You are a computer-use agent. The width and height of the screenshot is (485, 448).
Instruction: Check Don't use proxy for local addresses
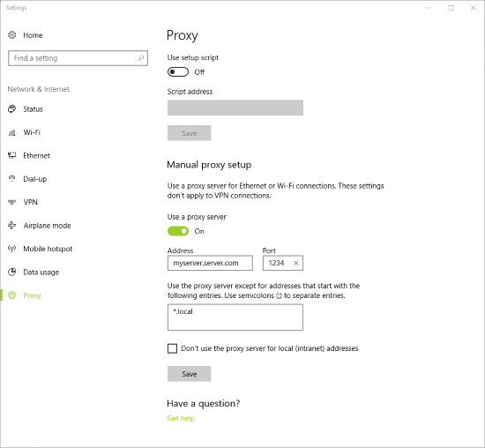click(x=172, y=348)
